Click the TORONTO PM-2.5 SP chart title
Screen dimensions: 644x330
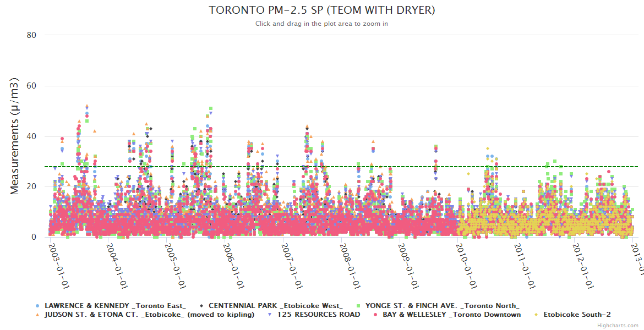click(322, 10)
